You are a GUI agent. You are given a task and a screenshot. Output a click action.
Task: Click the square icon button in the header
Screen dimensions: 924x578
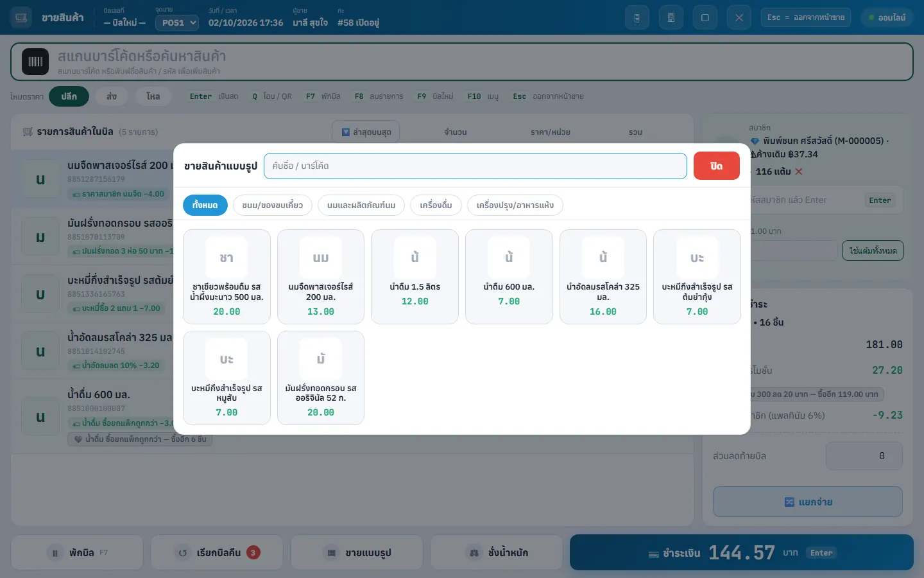[x=705, y=17]
